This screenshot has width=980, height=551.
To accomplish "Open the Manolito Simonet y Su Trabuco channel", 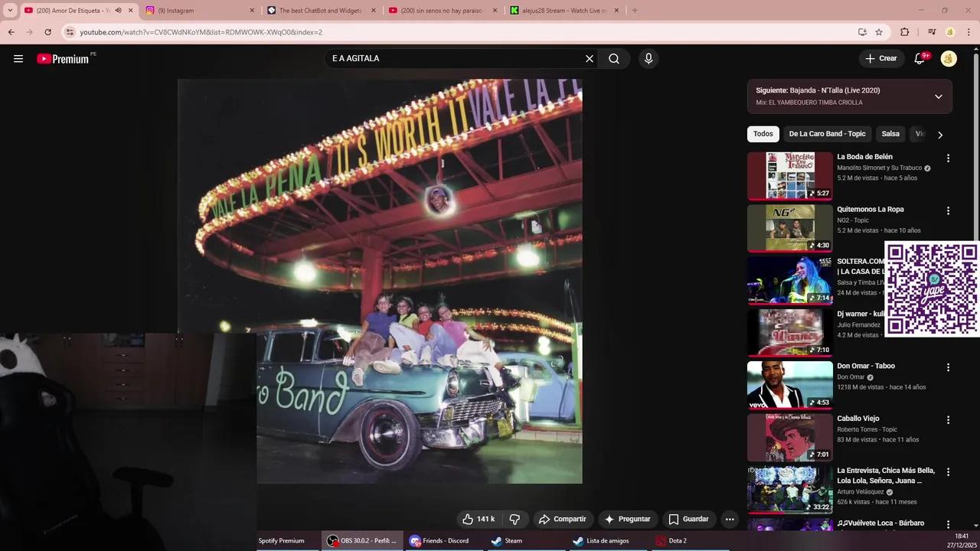I will pos(880,168).
